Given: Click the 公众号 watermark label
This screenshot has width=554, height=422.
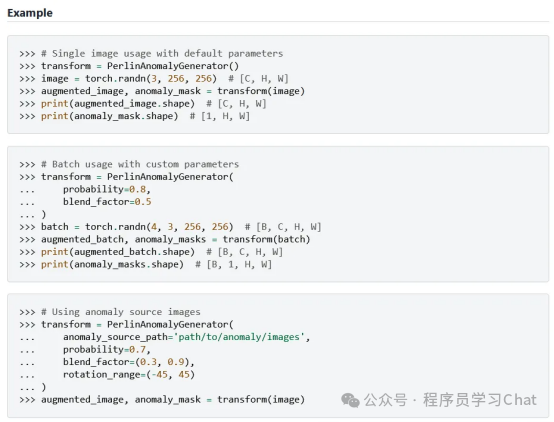Looking at the screenshot, I should (385, 400).
